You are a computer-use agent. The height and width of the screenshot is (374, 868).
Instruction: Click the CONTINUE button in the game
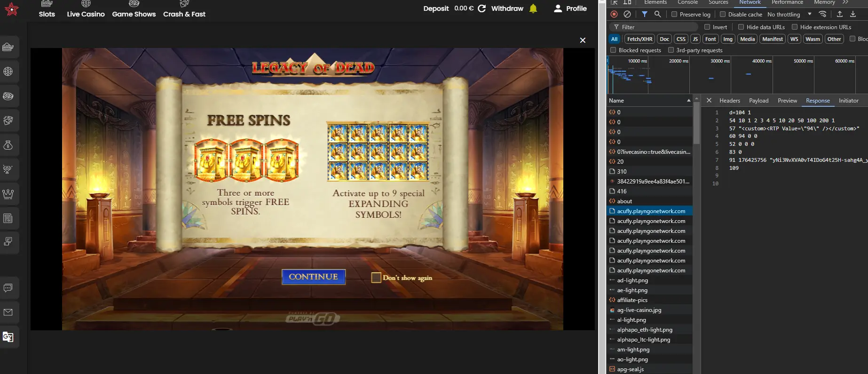point(314,277)
